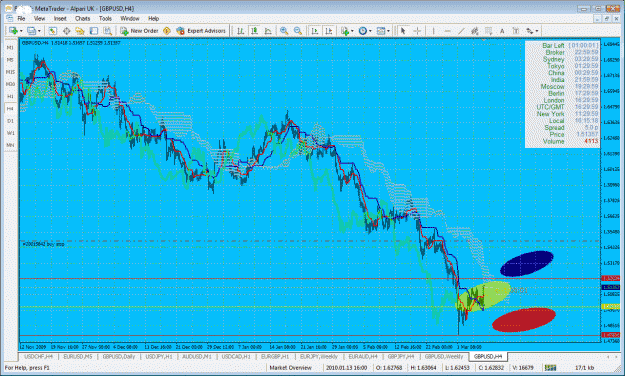Toggle the Expert Advisors button
The image size is (625, 376).
[201, 31]
